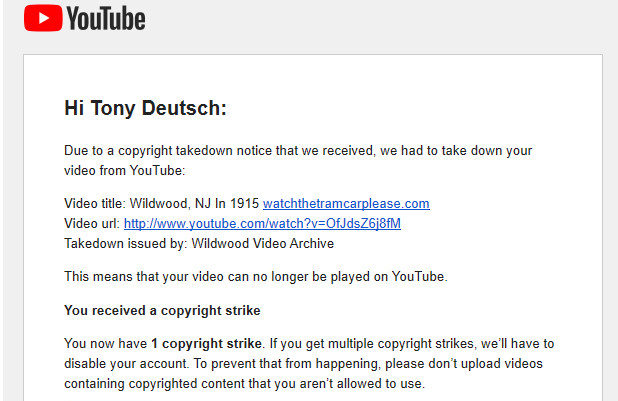Click the "Takedown issued by:" label

126,244
